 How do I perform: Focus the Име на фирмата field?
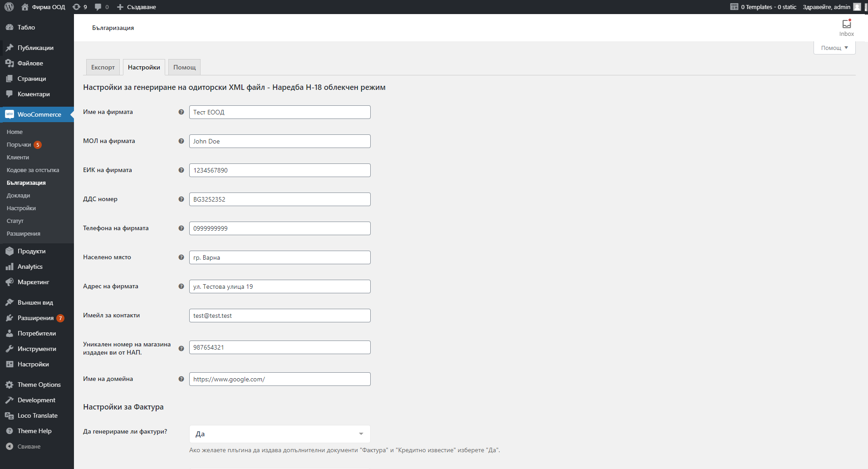(280, 112)
